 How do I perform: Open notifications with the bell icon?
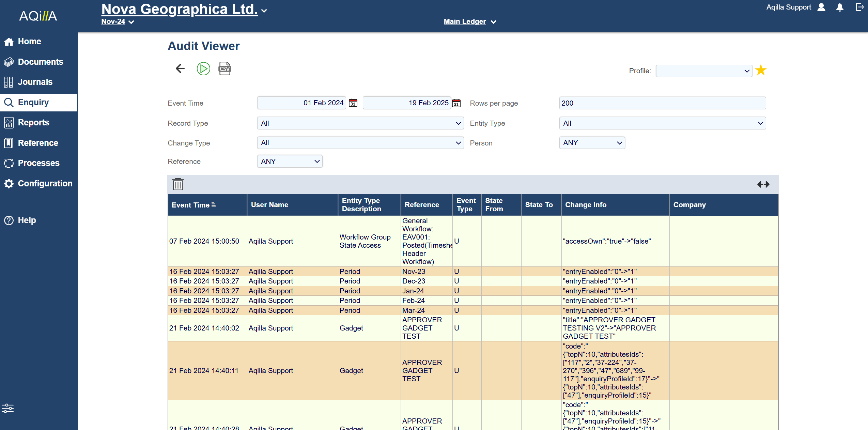pos(840,7)
